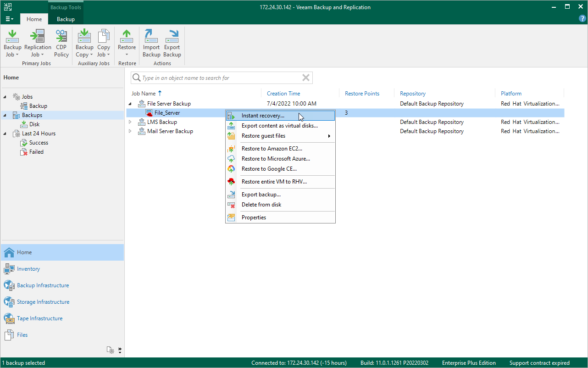Click the Connected to 172.24.30.142 status text

(x=299, y=363)
